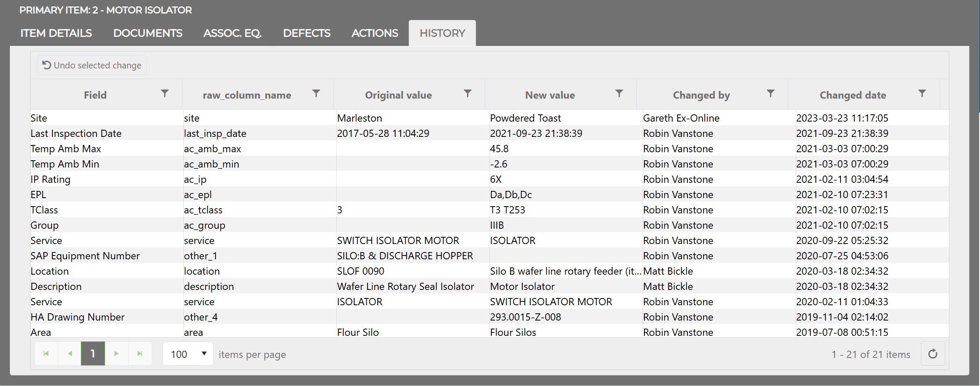Sort by Changed by column header
The height and width of the screenshot is (386, 980).
pyautogui.click(x=701, y=95)
